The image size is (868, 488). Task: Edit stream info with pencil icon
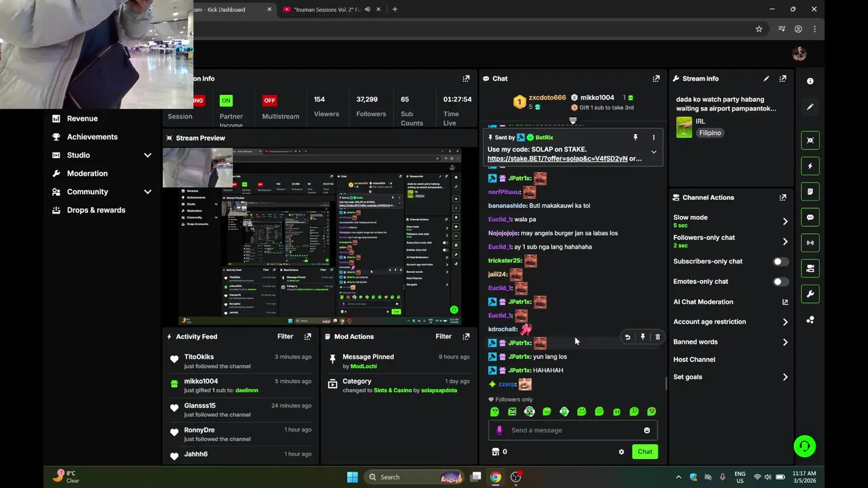tap(766, 79)
